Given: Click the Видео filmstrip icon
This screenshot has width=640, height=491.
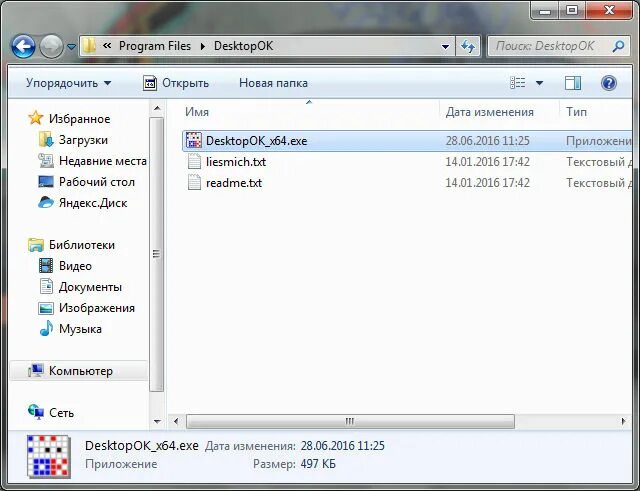Looking at the screenshot, I should click(x=46, y=265).
